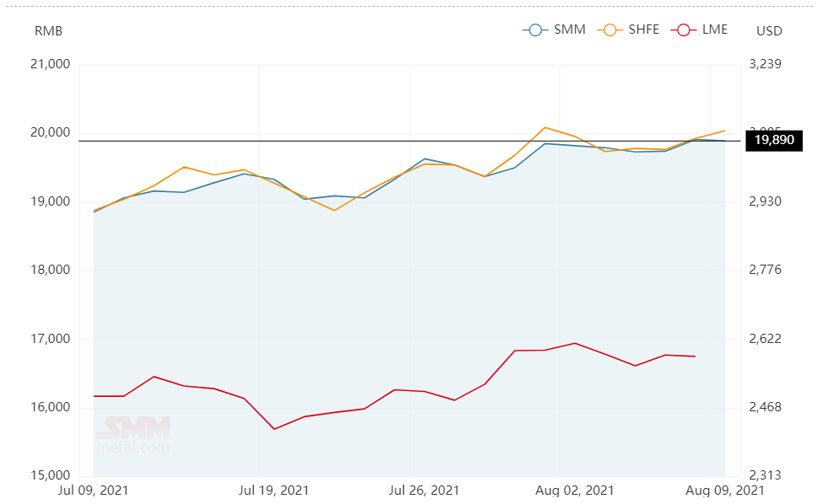Click the SMM metal.com watermark logo

point(133,435)
